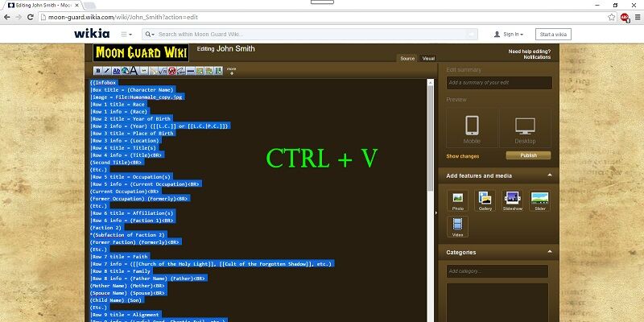
Task: Apply italic formatting in editor toolbar
Action: (x=107, y=71)
